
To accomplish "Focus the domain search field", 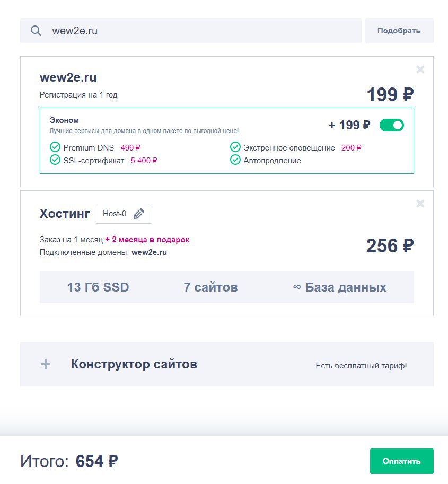I will [x=201, y=31].
